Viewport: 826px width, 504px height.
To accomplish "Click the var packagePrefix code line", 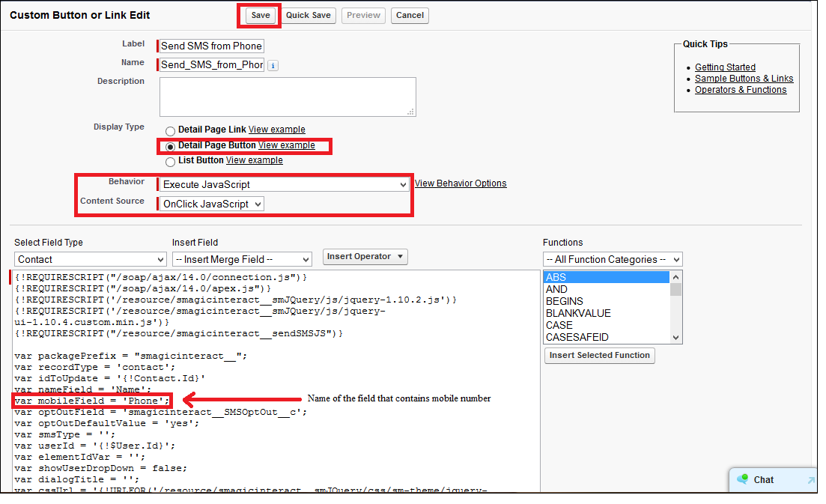I will point(130,356).
